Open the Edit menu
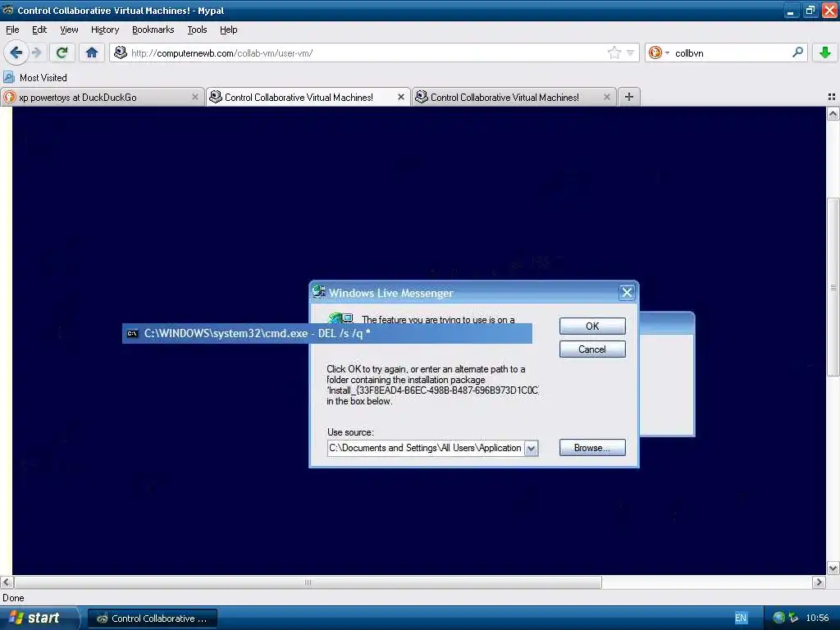This screenshot has width=840, height=630. tap(39, 30)
